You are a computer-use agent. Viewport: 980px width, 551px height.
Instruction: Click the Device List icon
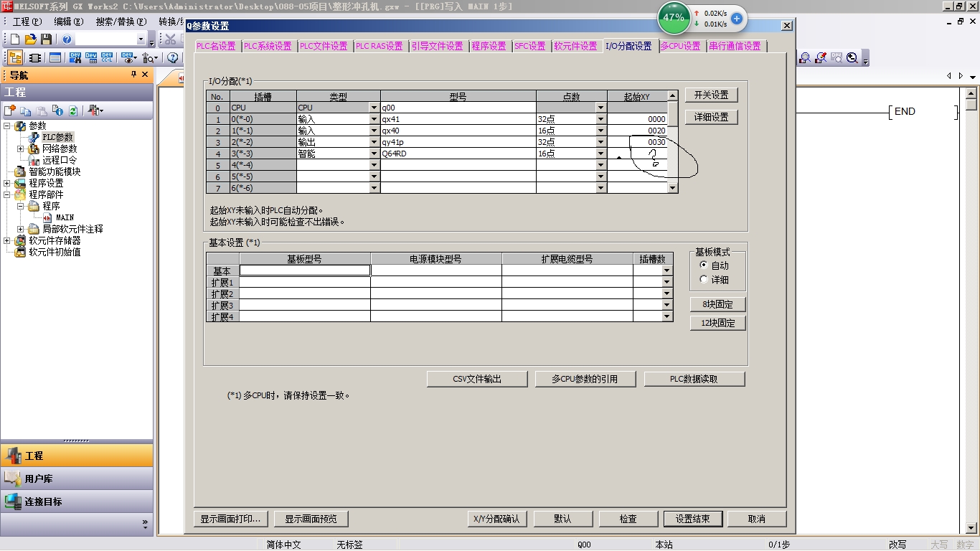click(91, 57)
